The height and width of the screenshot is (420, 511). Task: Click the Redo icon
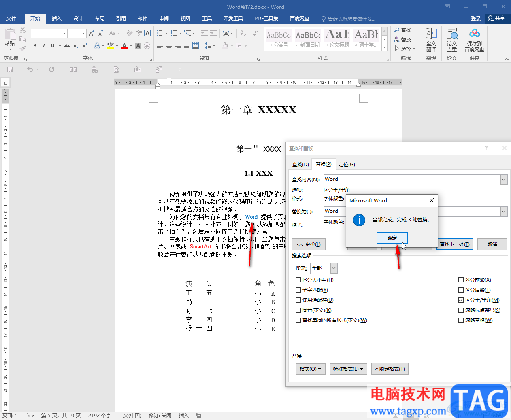click(x=52, y=70)
